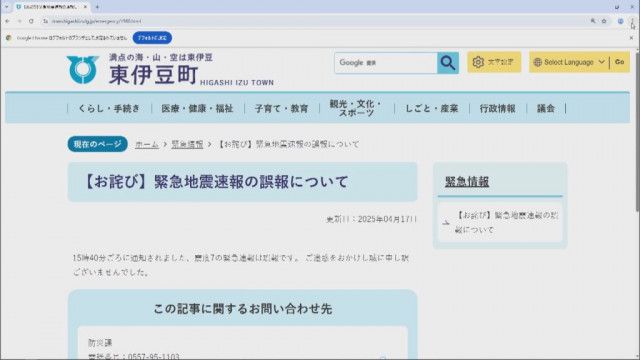Image resolution: width=640 pixels, height=360 pixels.
Task: Expand the Select Language dropdown
Action: click(569, 62)
